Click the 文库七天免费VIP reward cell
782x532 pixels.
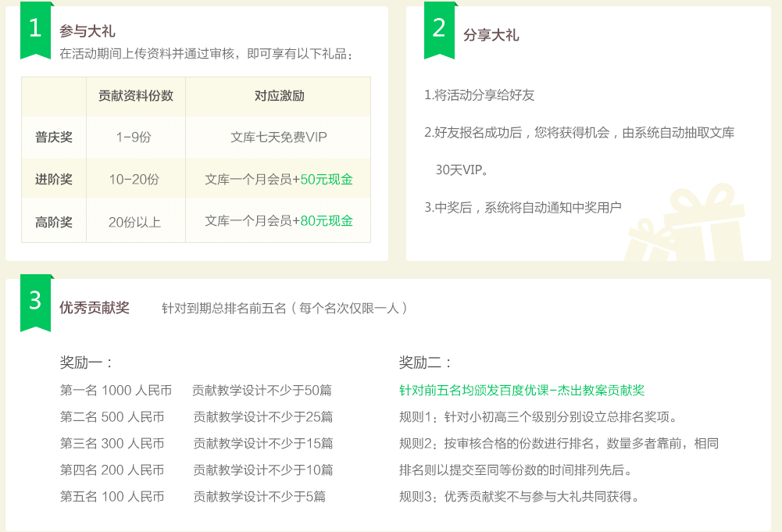coord(279,137)
